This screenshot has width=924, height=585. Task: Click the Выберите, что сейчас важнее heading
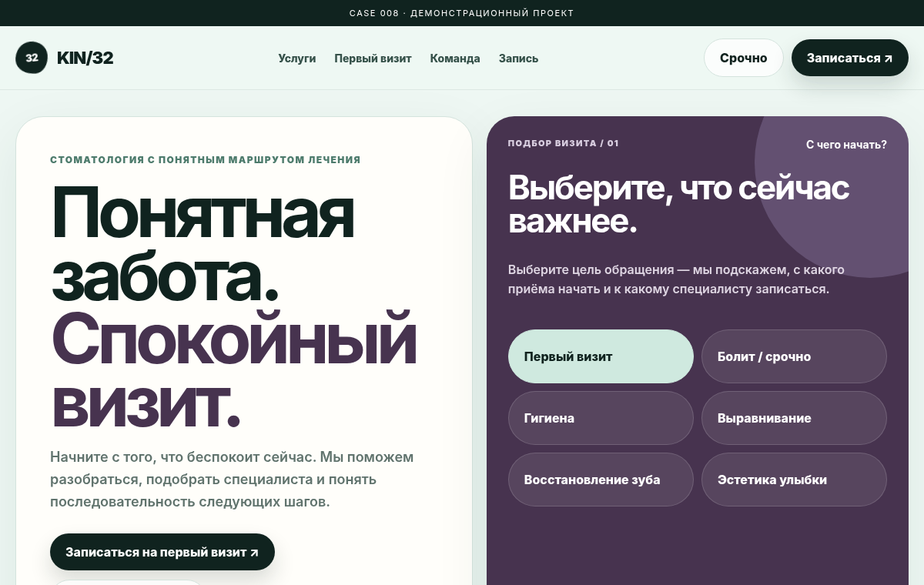(678, 204)
